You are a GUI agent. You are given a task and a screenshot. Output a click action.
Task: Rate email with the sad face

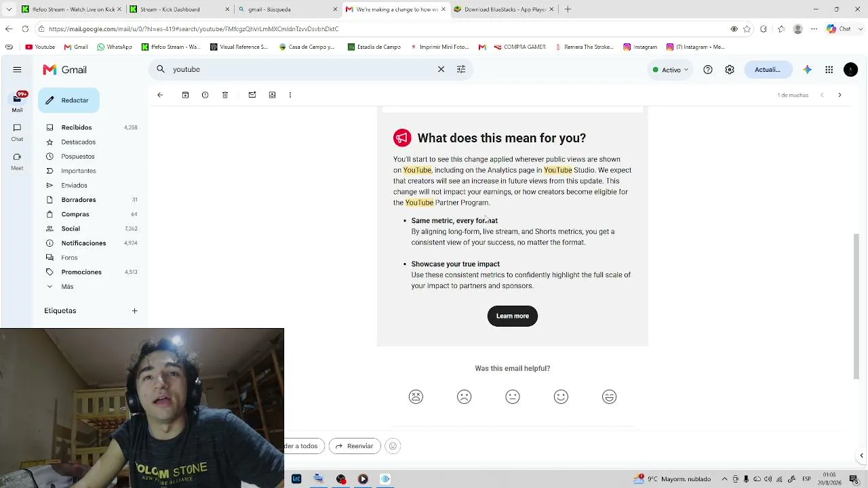(464, 396)
